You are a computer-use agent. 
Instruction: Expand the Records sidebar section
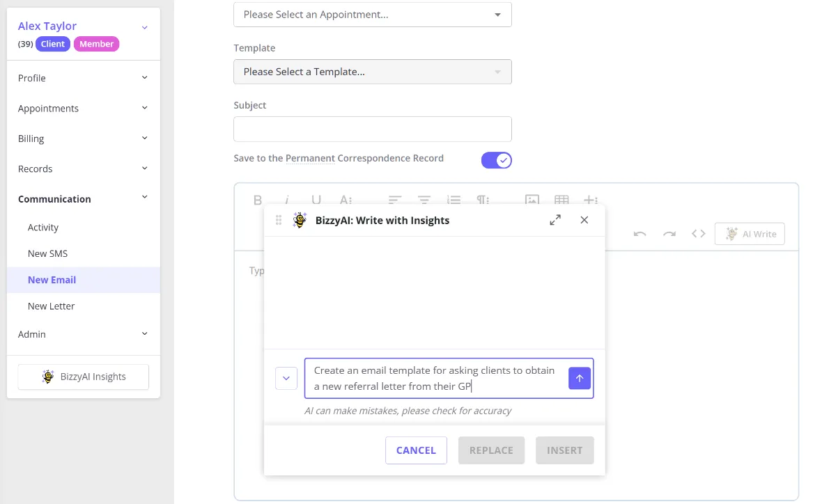(x=84, y=168)
